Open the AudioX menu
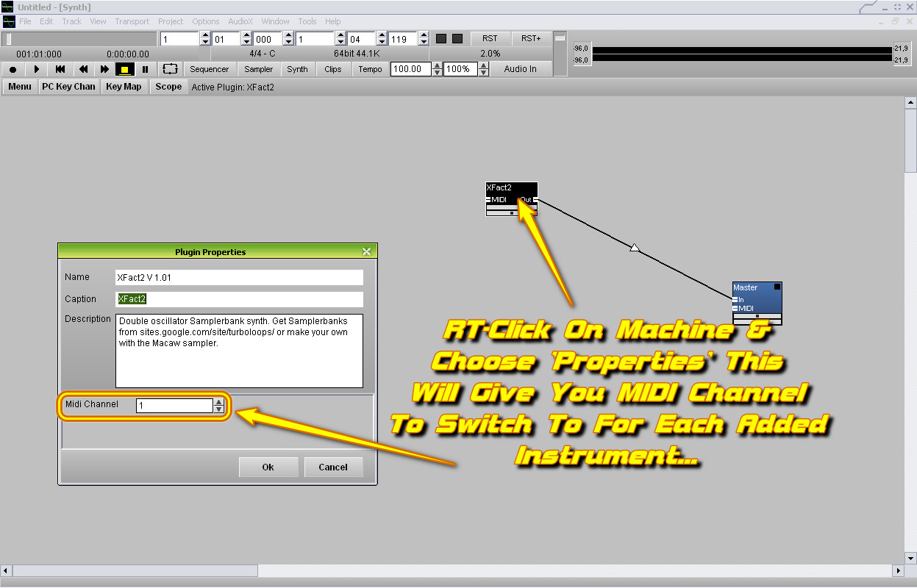Image resolution: width=917 pixels, height=588 pixels. tap(240, 21)
